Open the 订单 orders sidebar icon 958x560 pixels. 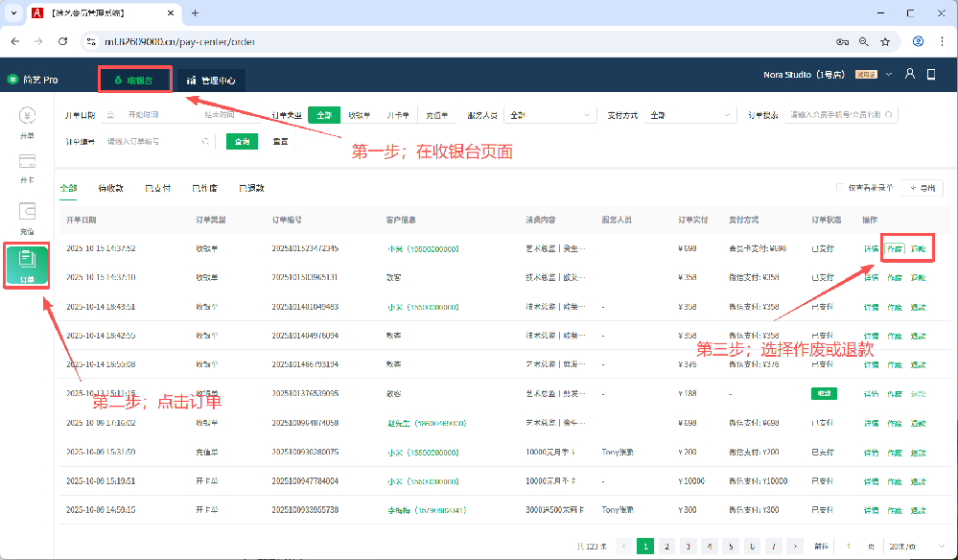coord(27,265)
